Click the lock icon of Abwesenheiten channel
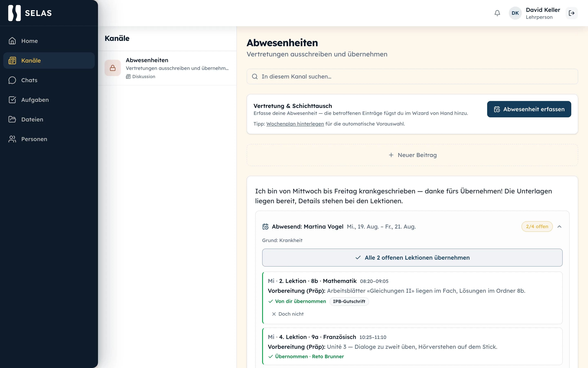This screenshot has height=368, width=588. (x=113, y=68)
